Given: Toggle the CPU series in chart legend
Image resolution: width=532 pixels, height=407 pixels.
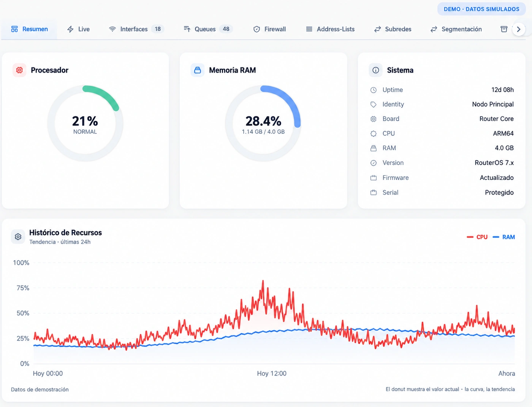Looking at the screenshot, I should pyautogui.click(x=477, y=237).
